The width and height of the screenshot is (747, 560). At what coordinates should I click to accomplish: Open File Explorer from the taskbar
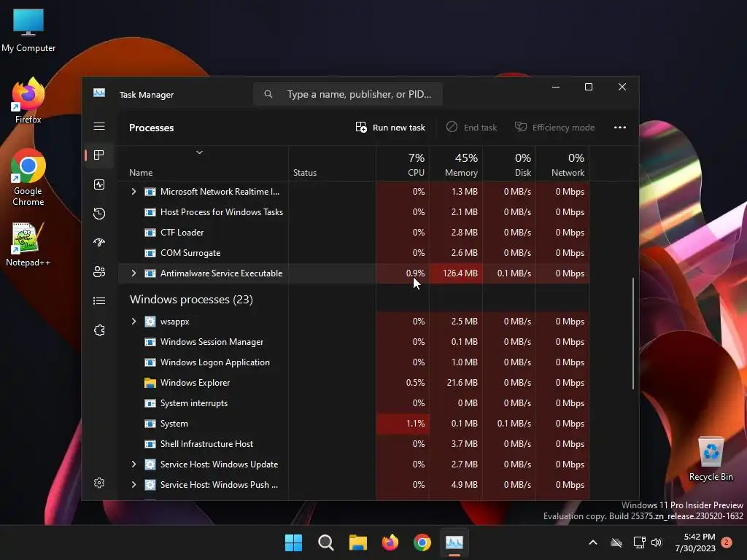pyautogui.click(x=357, y=542)
